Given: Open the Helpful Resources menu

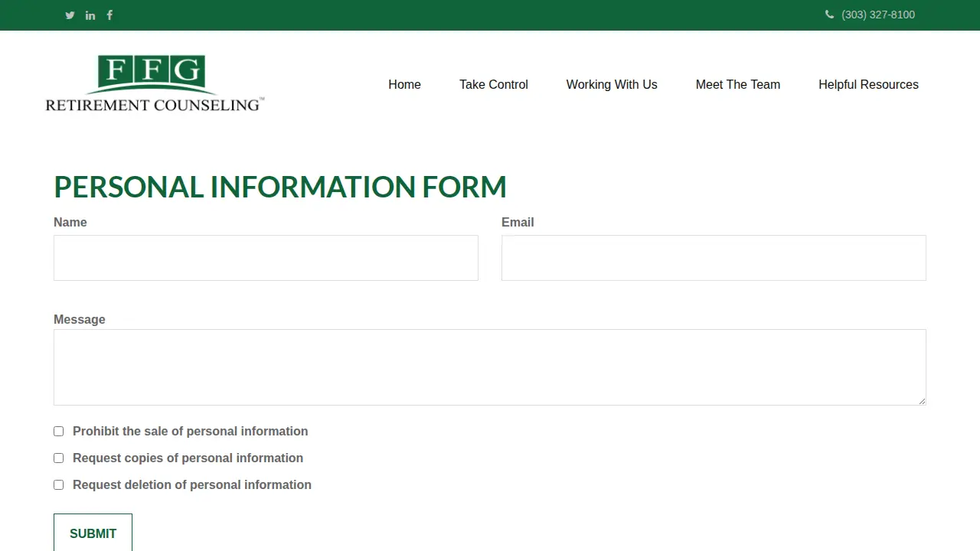Looking at the screenshot, I should [868, 84].
